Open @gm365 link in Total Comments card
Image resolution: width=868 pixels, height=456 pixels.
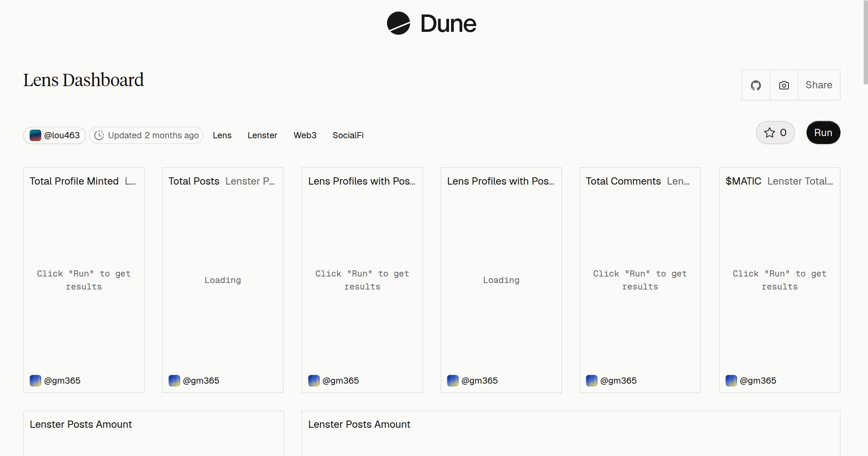coord(618,381)
